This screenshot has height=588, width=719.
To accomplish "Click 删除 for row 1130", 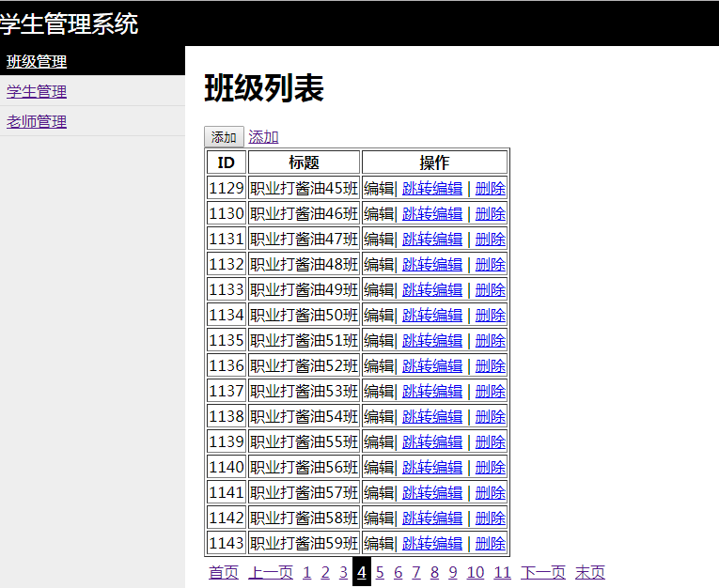I will [491, 213].
